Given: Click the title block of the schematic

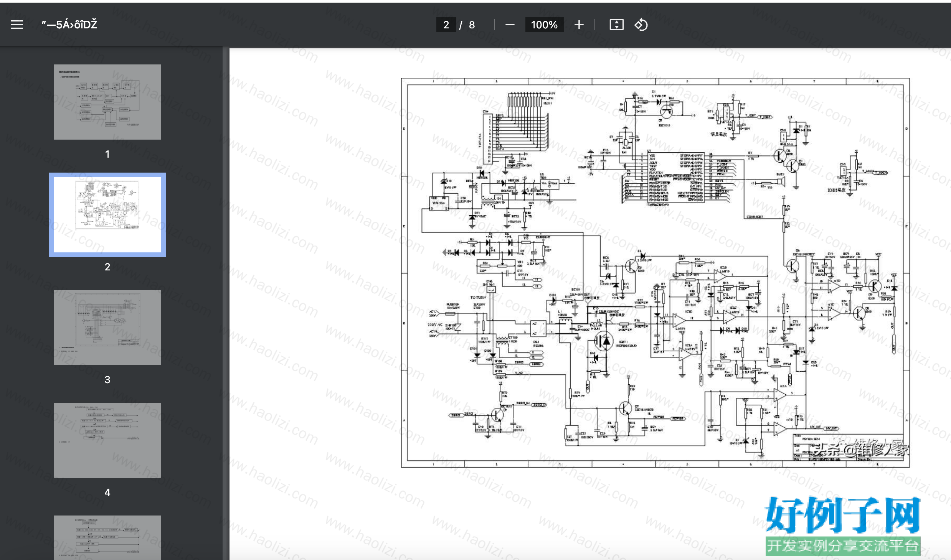Looking at the screenshot, I should tap(848, 447).
